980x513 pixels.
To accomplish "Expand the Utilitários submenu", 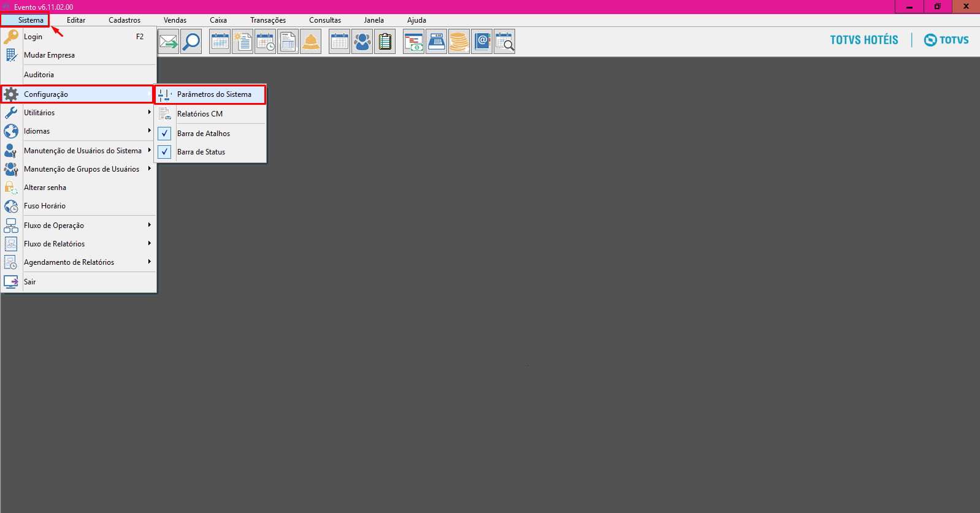I will click(78, 113).
